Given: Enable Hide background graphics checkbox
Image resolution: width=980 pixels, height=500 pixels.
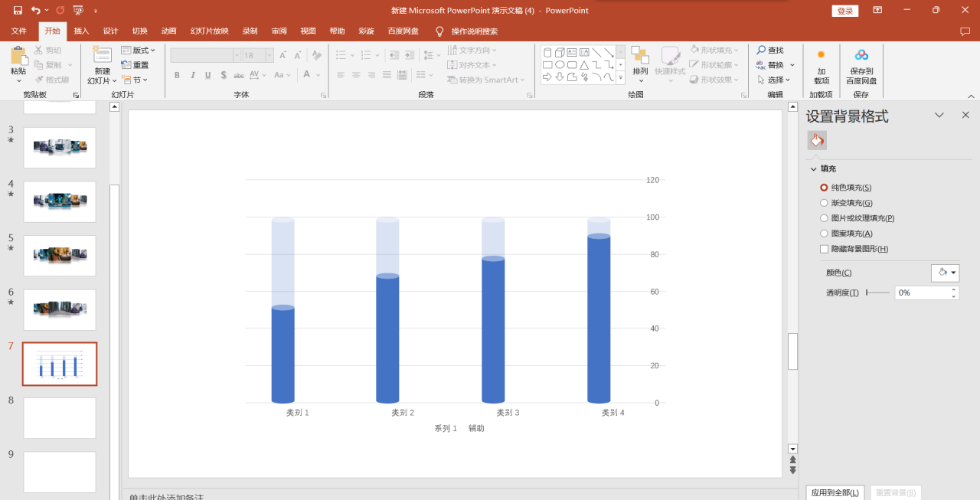Looking at the screenshot, I should pyautogui.click(x=824, y=249).
